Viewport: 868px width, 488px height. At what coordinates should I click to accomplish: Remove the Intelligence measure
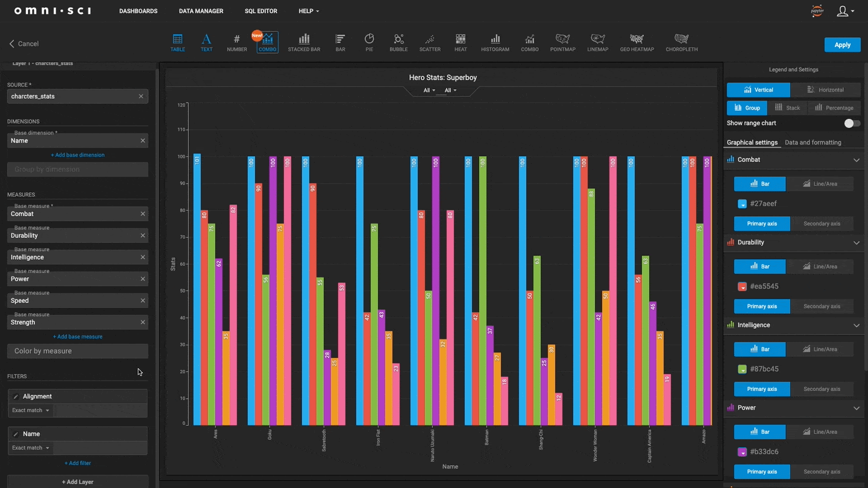click(143, 257)
